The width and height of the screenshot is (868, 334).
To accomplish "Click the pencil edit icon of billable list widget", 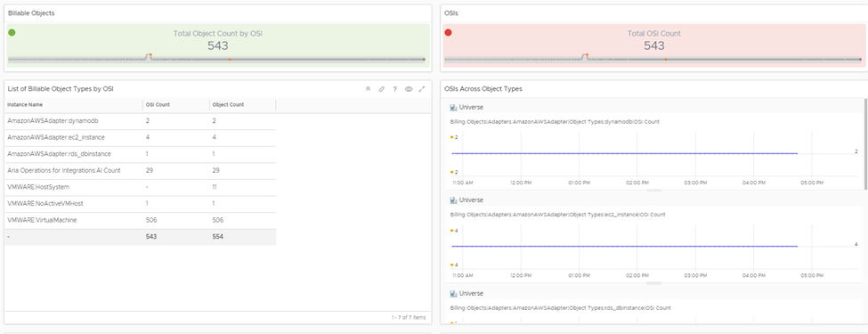I will (381, 89).
